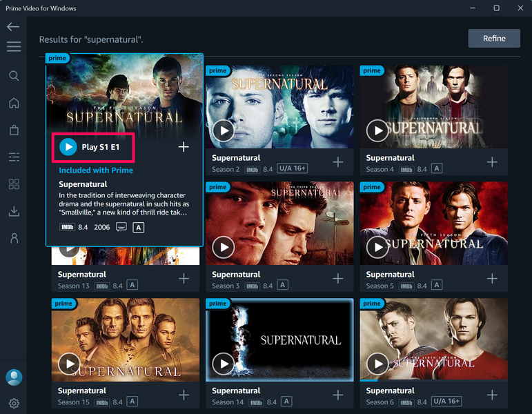Viewport: 532px width, 414px height.
Task: Open the Supernatural Season 14 title
Action: pos(236,391)
